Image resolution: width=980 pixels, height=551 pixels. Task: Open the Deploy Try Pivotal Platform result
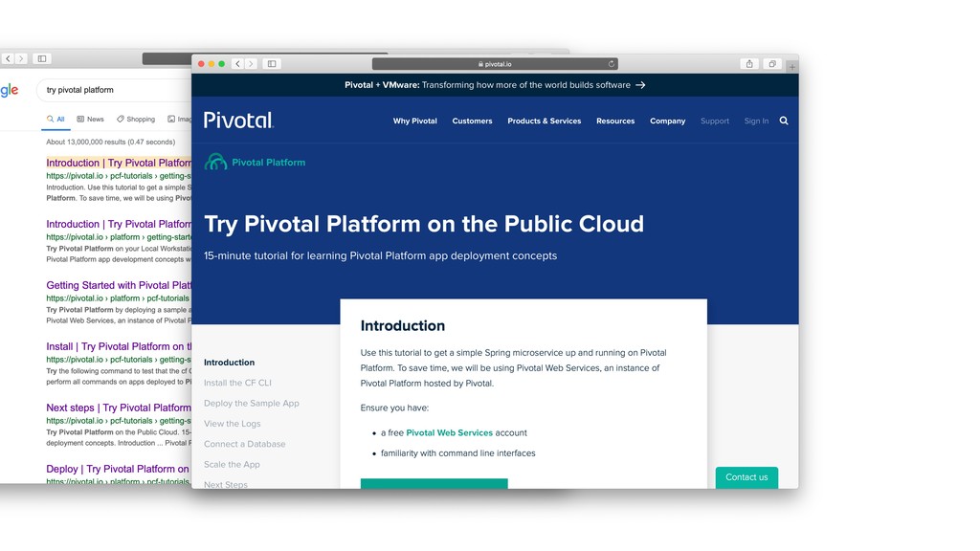[119, 469]
